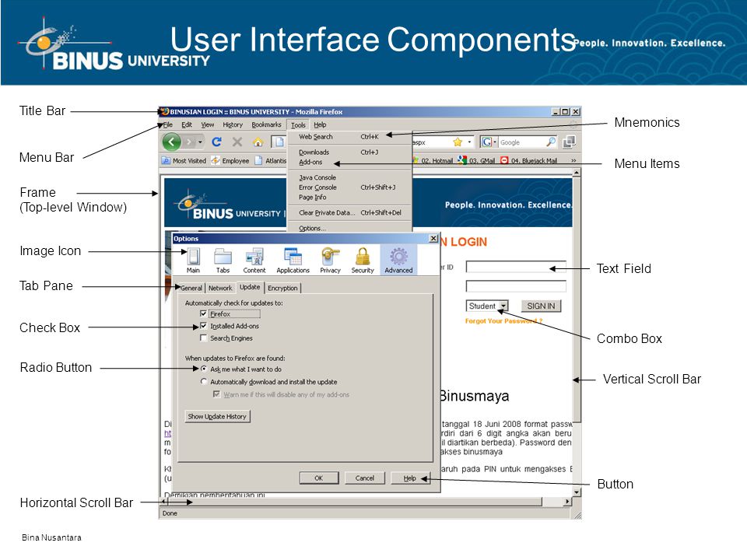Switch to the General tab
This screenshot has height=560, width=747.
(x=191, y=288)
